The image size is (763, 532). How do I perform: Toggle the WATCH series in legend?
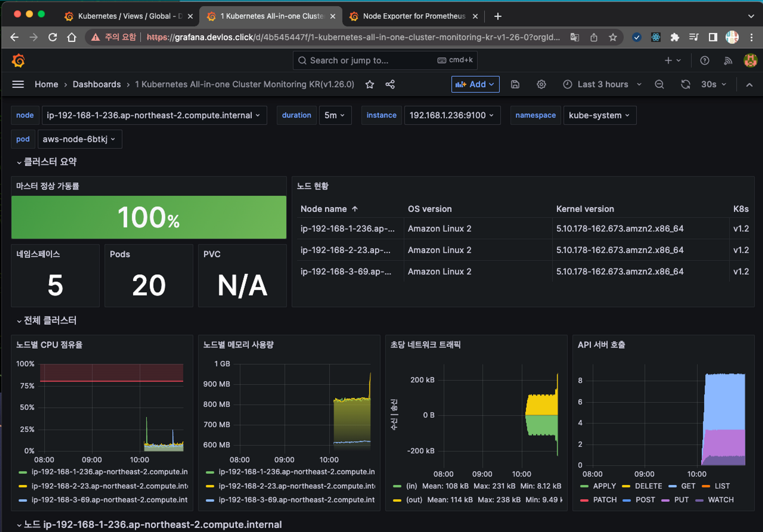pos(720,500)
